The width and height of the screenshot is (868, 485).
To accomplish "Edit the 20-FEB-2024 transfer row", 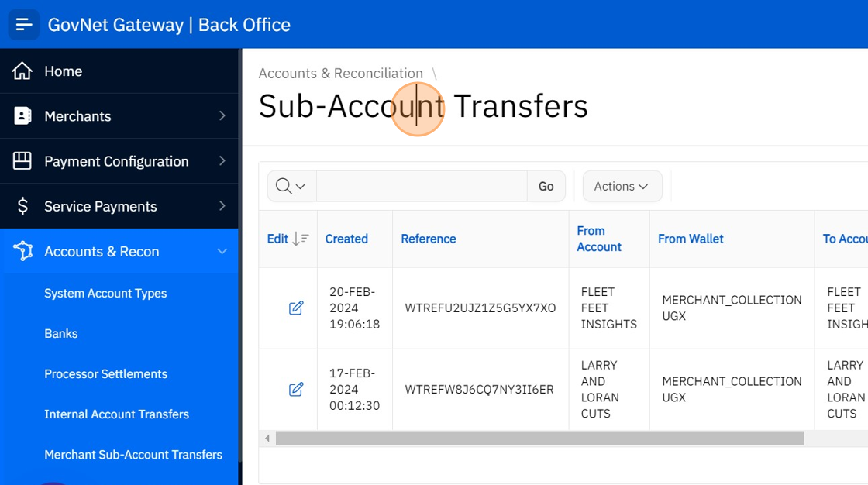I will pyautogui.click(x=296, y=308).
